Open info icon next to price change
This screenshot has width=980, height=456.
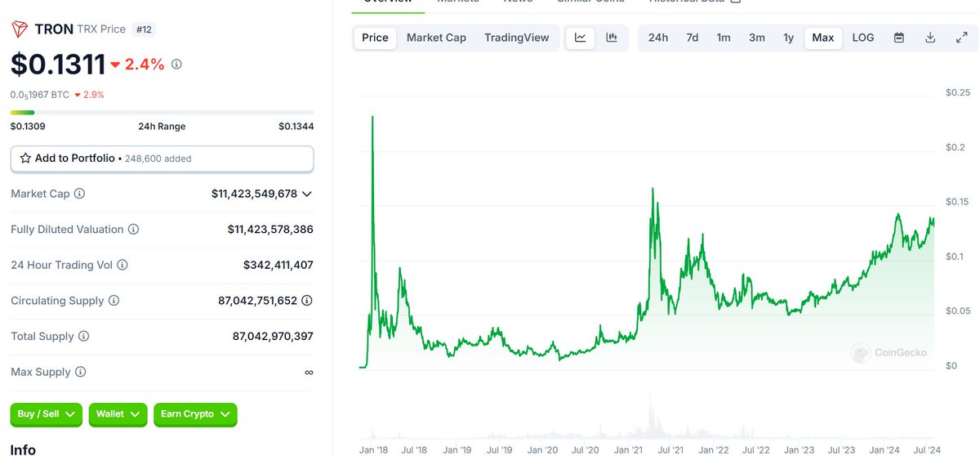point(176,64)
